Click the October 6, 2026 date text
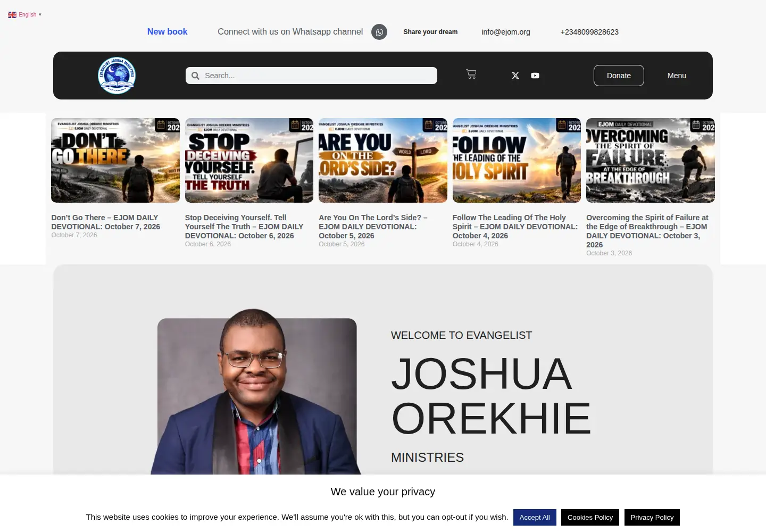766x532 pixels. [208, 244]
